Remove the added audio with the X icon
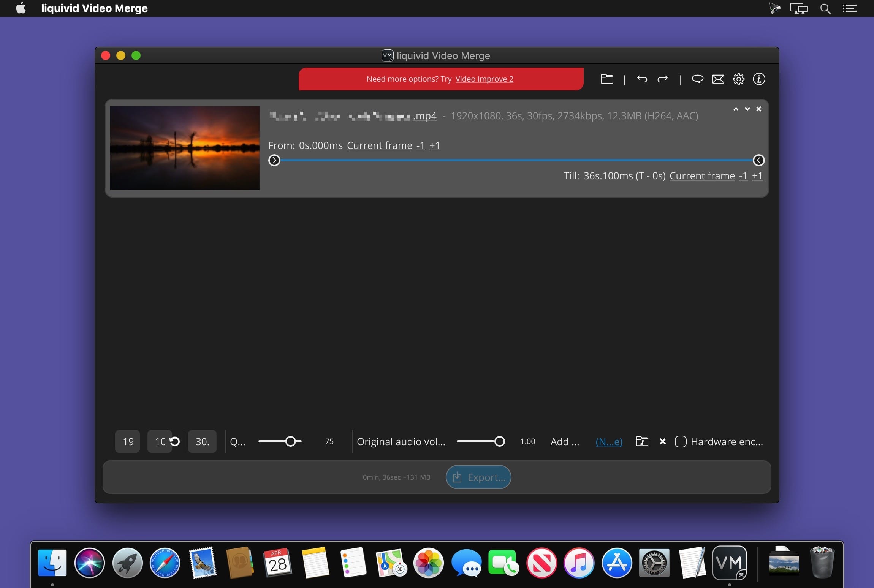Image resolution: width=874 pixels, height=588 pixels. point(662,441)
